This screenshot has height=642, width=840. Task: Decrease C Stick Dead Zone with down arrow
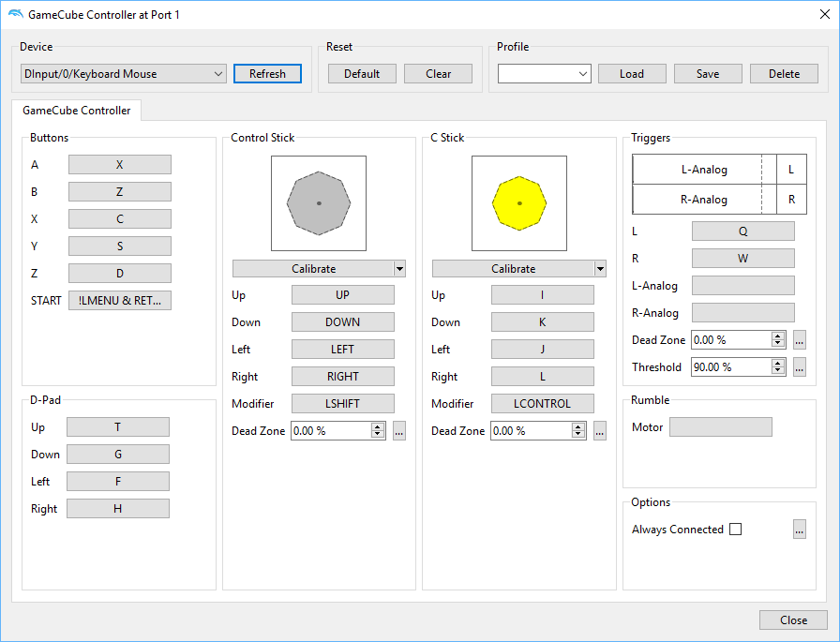tap(578, 435)
